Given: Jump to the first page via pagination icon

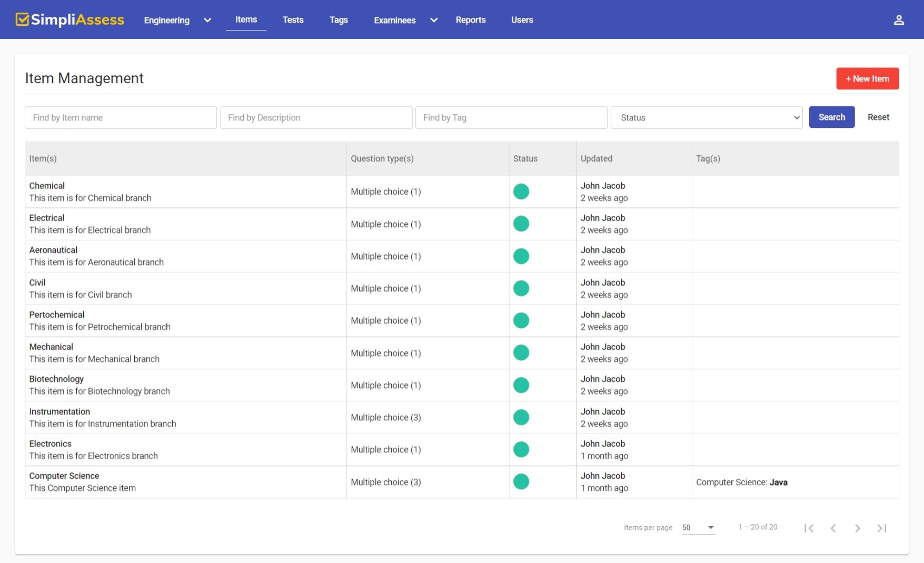Looking at the screenshot, I should (809, 528).
